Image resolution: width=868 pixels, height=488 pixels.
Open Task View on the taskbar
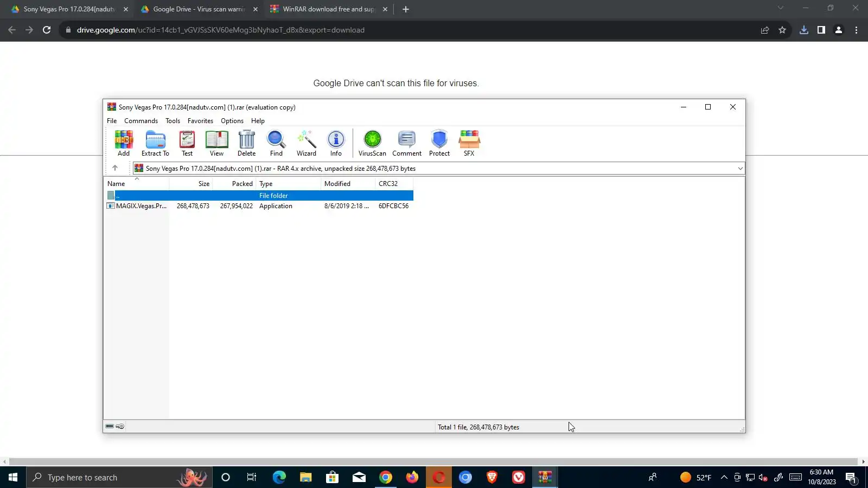(252, 477)
